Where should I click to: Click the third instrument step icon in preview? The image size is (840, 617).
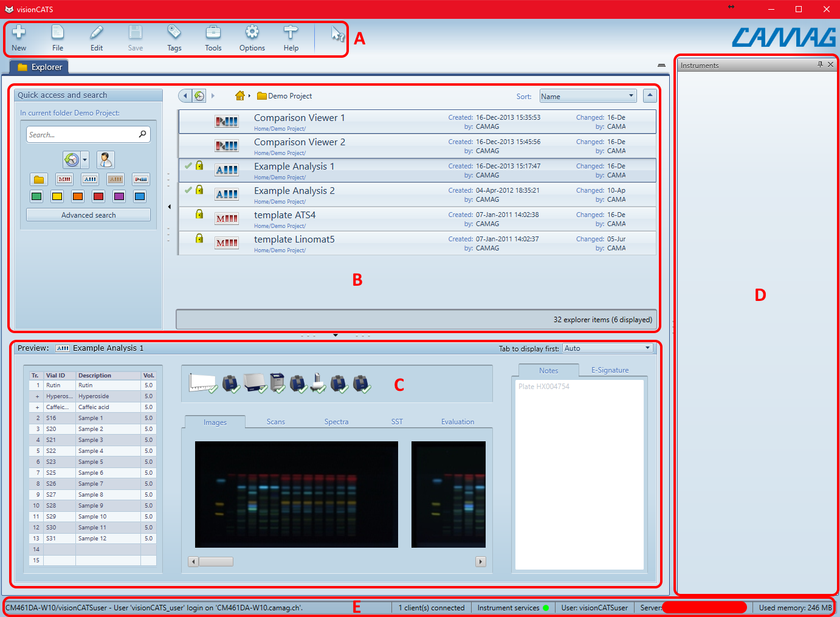point(256,383)
